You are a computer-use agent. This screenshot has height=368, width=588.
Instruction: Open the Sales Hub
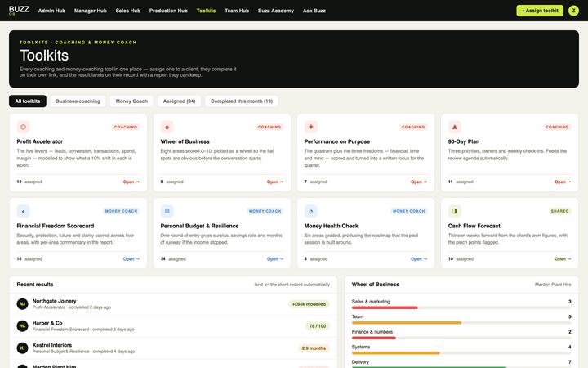[x=128, y=11]
